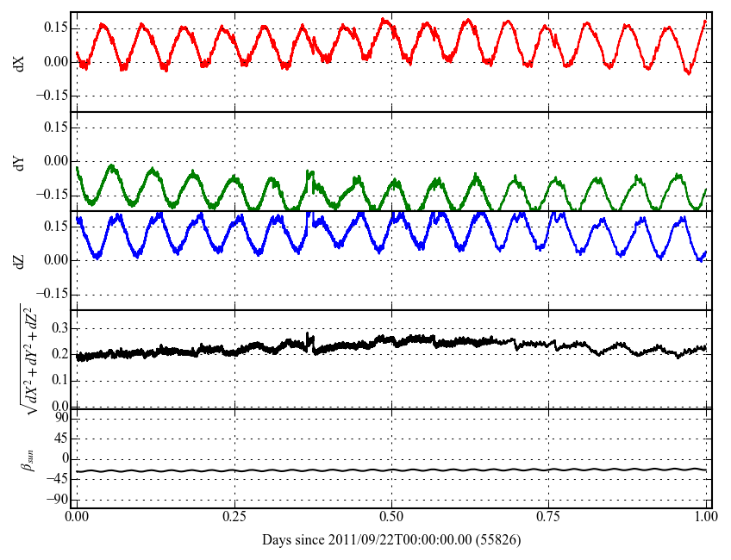This screenshot has height=560, width=731.
Task: Click the green dY curve
Action: (110, 165)
